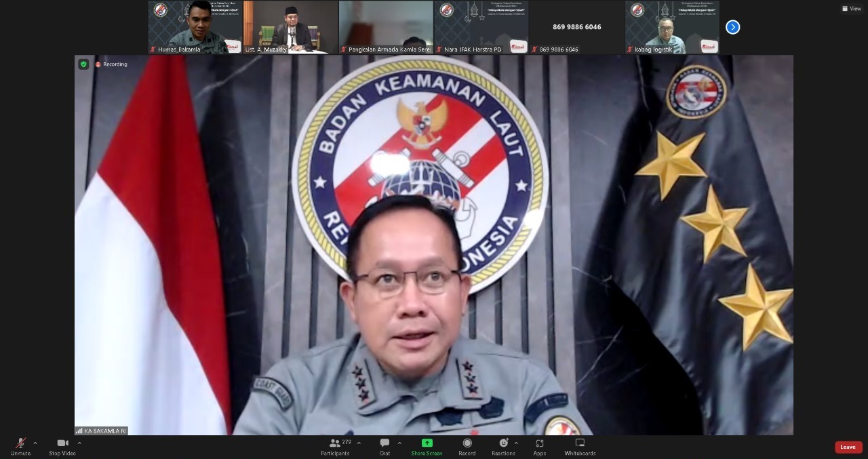Viewport: 868px width, 459px height.
Task: Select the Nara JFAK Harstra PD thumbnail
Action: [x=481, y=27]
